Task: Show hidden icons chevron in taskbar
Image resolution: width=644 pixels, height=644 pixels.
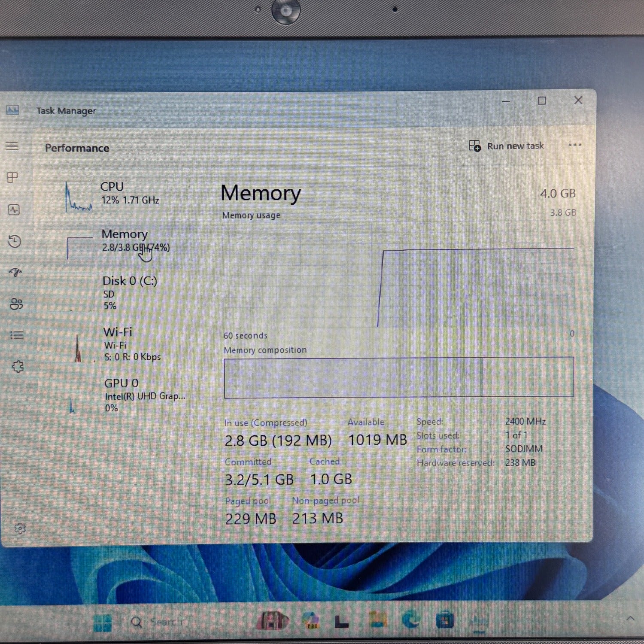Action: point(630,619)
